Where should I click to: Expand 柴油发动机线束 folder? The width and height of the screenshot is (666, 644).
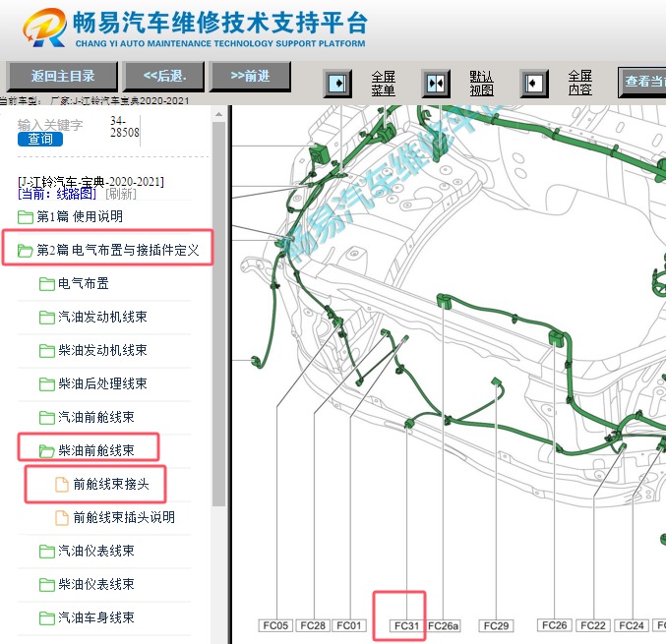[102, 350]
